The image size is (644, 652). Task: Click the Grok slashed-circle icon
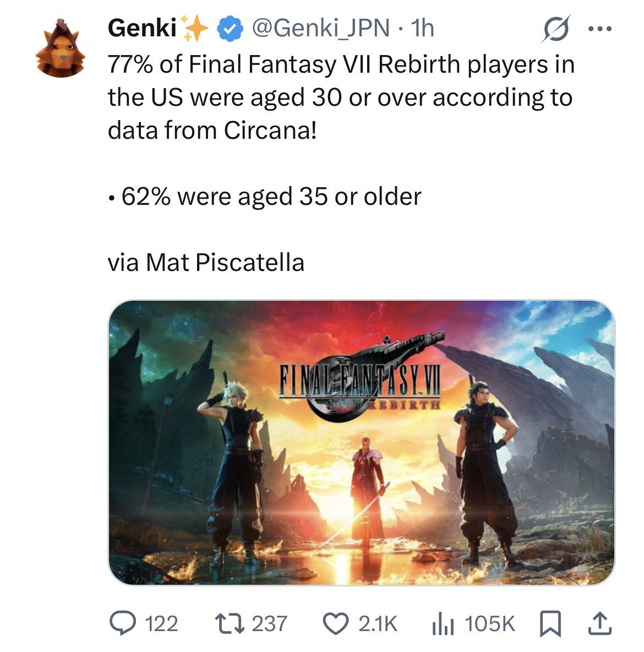(x=556, y=29)
